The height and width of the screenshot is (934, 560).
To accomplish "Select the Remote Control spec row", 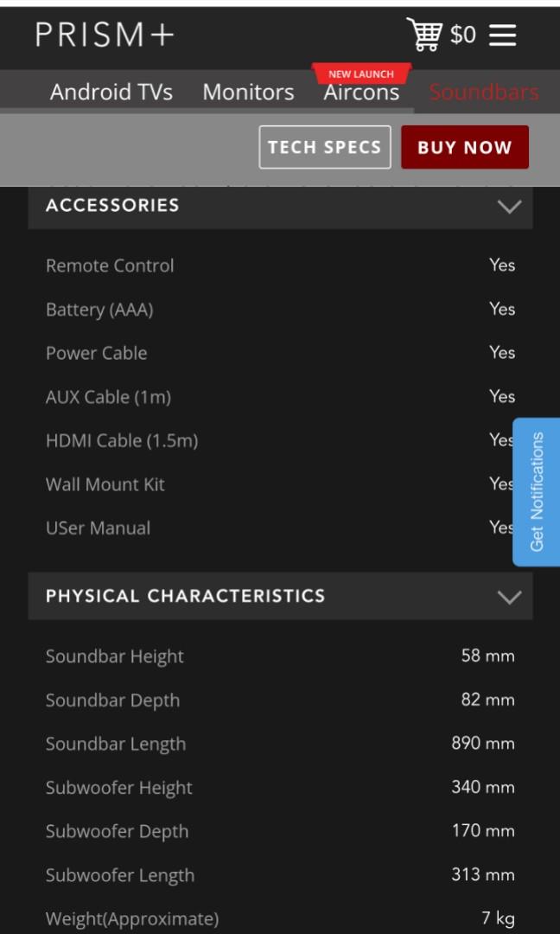I will tap(280, 265).
